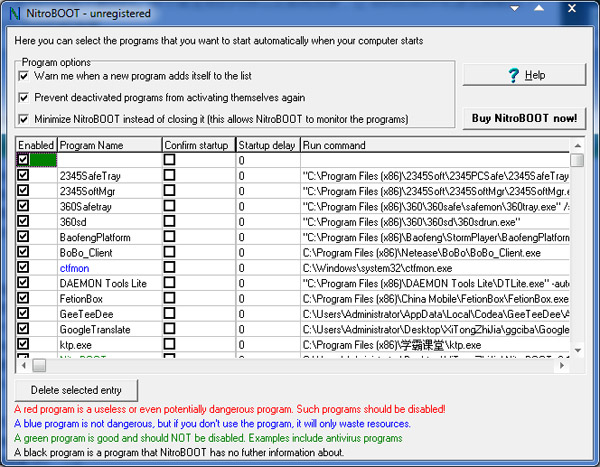Click startup delay value for 360sd
The height and width of the screenshot is (467, 600).
coord(241,222)
